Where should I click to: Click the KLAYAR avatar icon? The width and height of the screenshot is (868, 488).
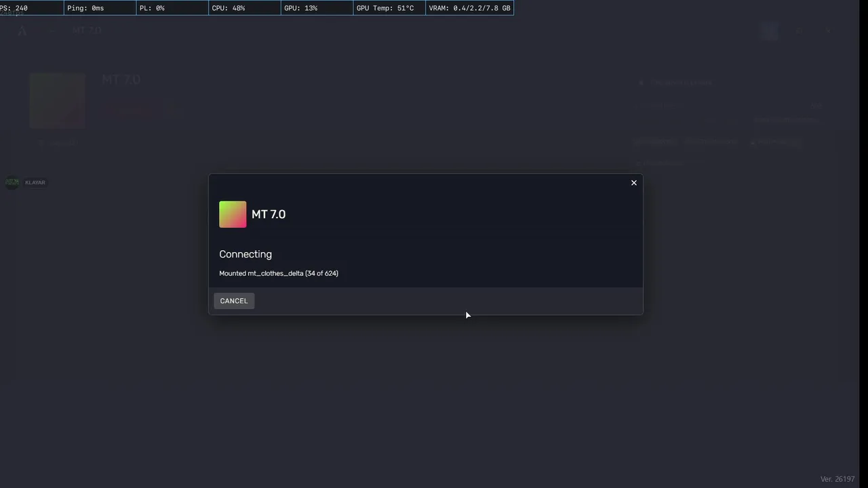[x=12, y=182]
